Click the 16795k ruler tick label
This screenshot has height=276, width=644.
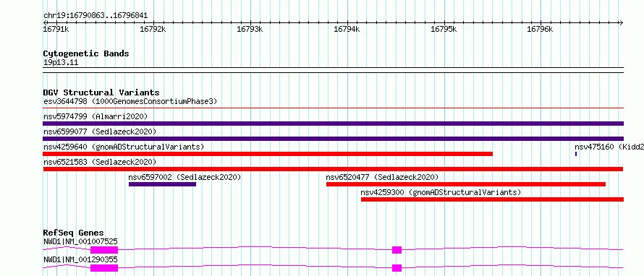pos(444,29)
